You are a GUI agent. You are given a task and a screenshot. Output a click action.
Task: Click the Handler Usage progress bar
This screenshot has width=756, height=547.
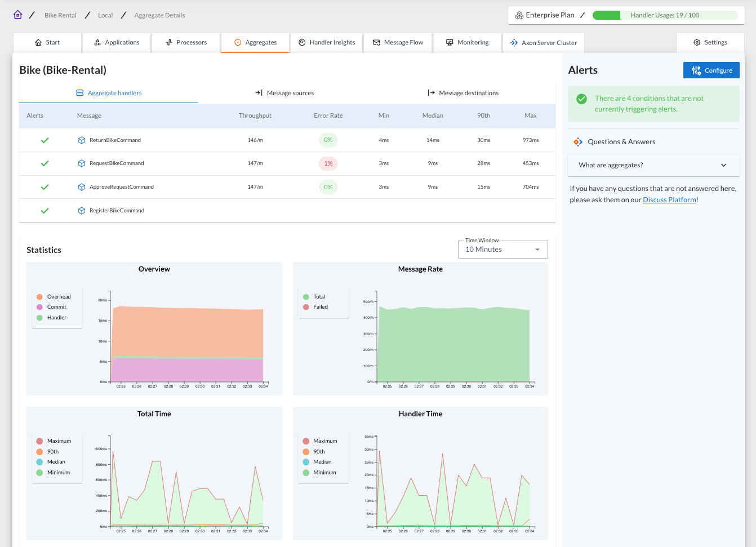tap(665, 15)
